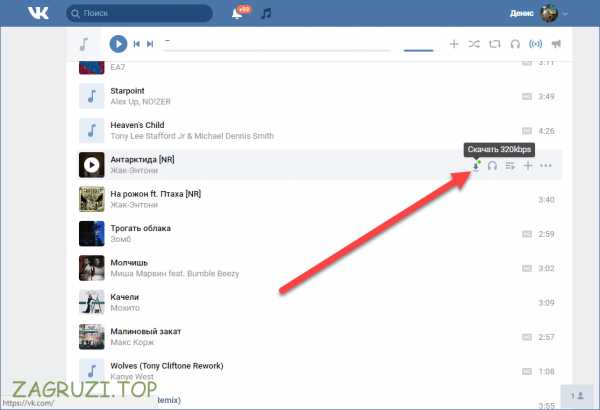Screen dimensions: 600x410
Task: Open the music note icon in header
Action: pyautogui.click(x=266, y=14)
